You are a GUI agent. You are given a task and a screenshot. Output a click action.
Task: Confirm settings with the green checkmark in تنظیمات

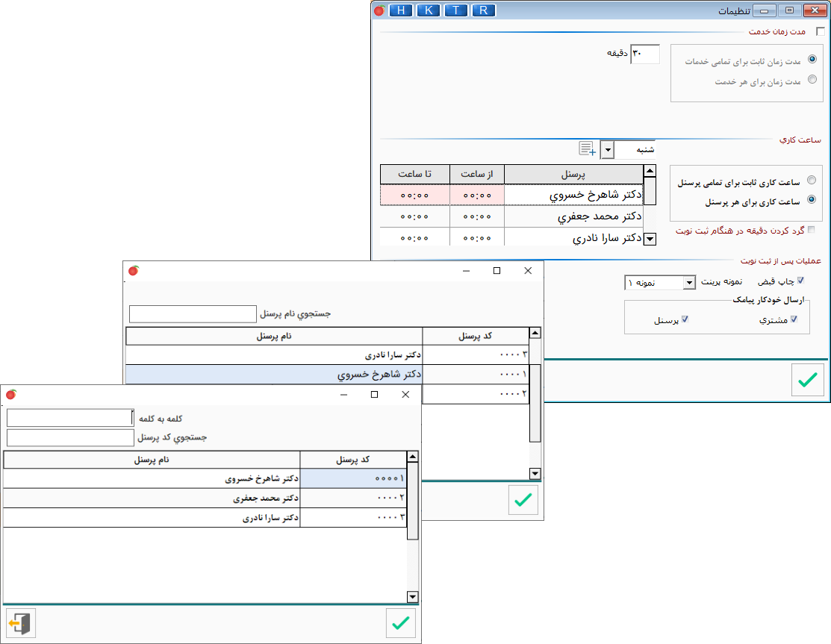[806, 380]
